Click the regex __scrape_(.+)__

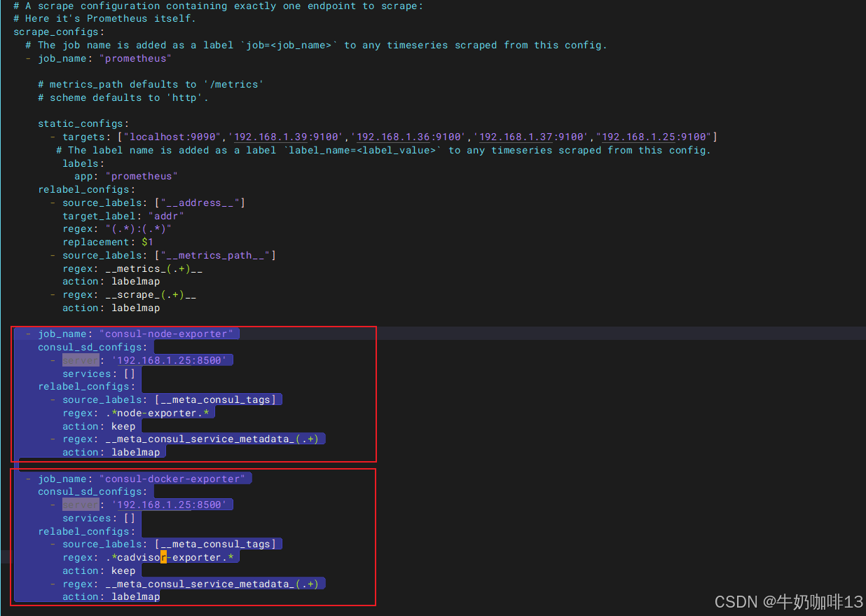tap(151, 295)
